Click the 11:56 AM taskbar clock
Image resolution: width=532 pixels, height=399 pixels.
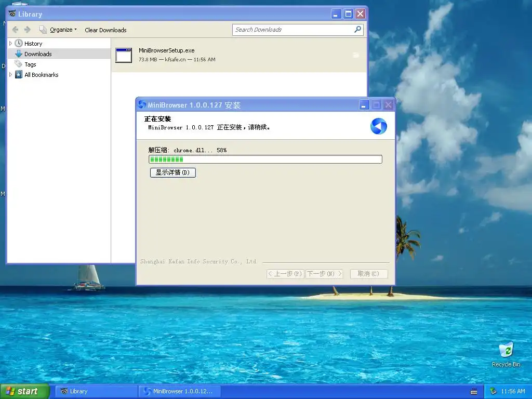point(513,392)
